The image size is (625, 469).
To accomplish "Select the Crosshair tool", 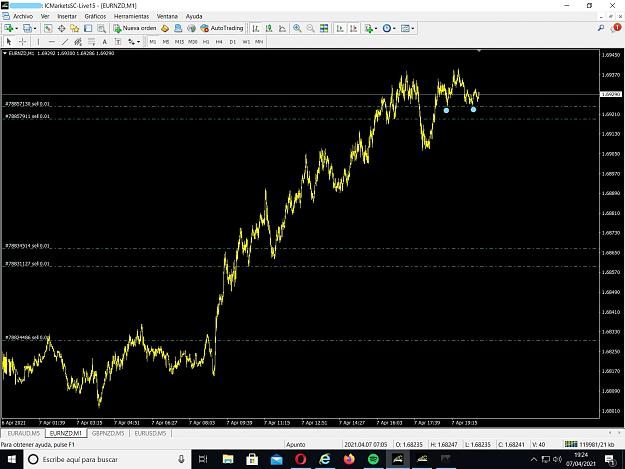I will point(23,41).
